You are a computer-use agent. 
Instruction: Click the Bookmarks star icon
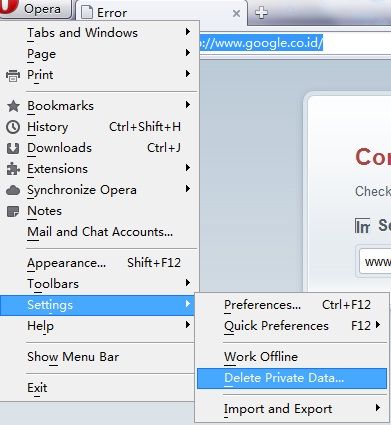(13, 106)
